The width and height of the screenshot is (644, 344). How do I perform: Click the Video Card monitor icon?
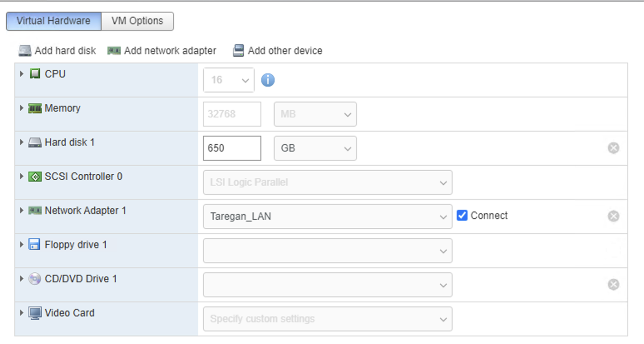(x=35, y=313)
